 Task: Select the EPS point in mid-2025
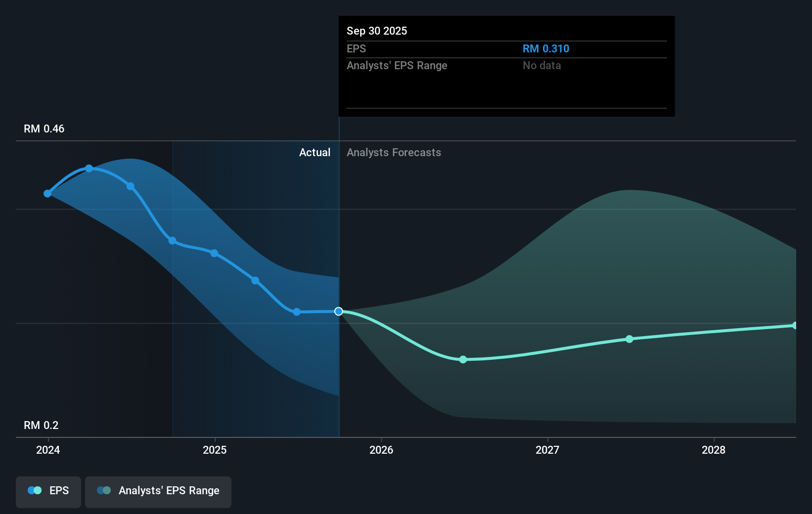point(297,312)
